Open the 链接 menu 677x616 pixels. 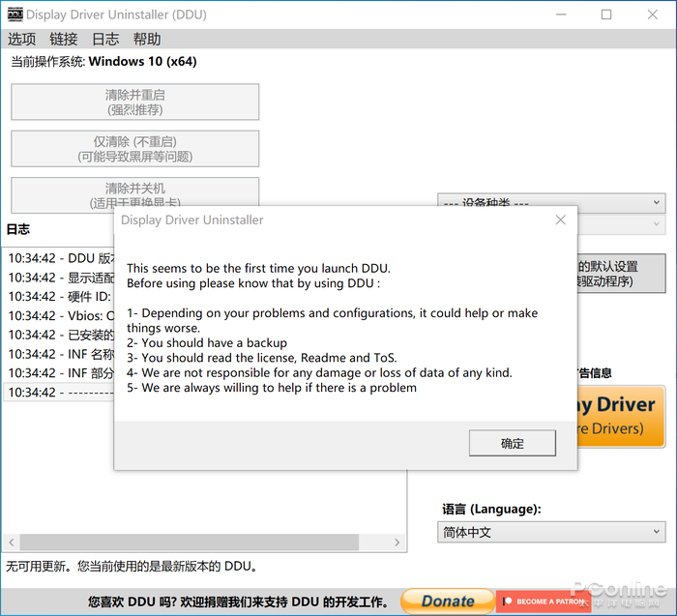tap(64, 40)
